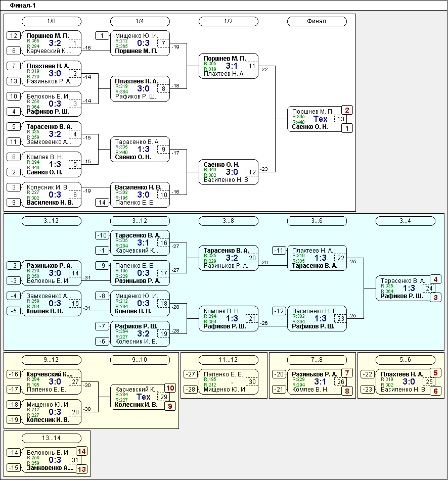Viewport: 448px width, 481px height.
Task: Select the "1/8" round header
Action: [x=51, y=21]
